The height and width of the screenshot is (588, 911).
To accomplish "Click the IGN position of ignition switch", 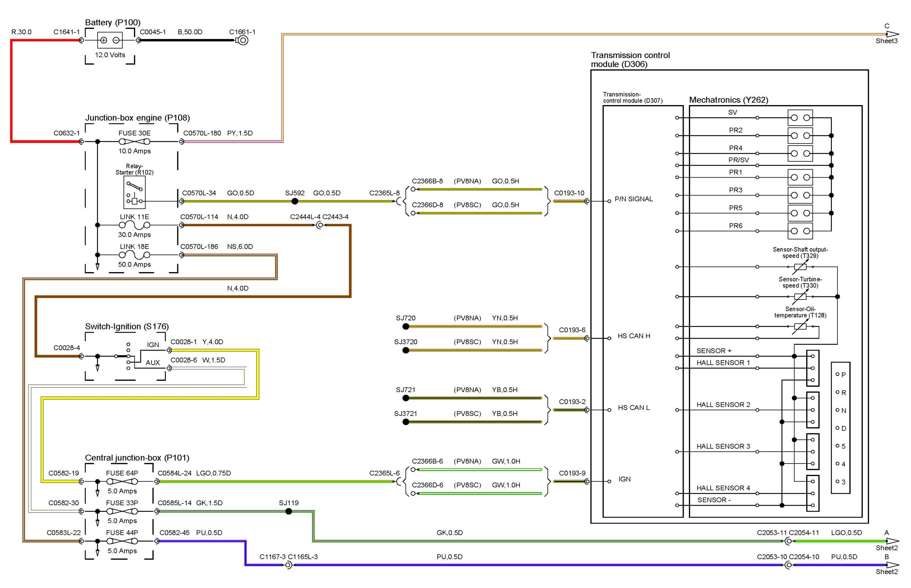I will pos(153,345).
